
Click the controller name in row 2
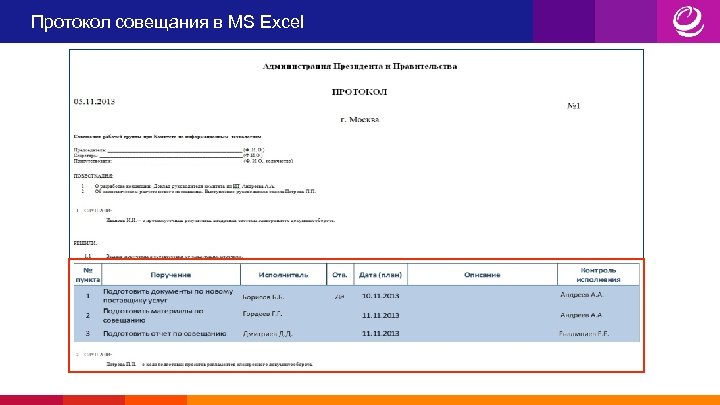pyautogui.click(x=581, y=315)
